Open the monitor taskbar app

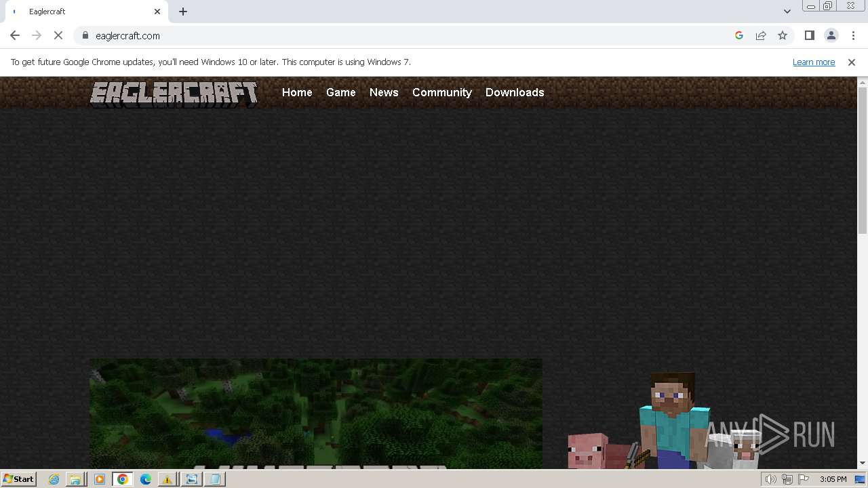191,479
